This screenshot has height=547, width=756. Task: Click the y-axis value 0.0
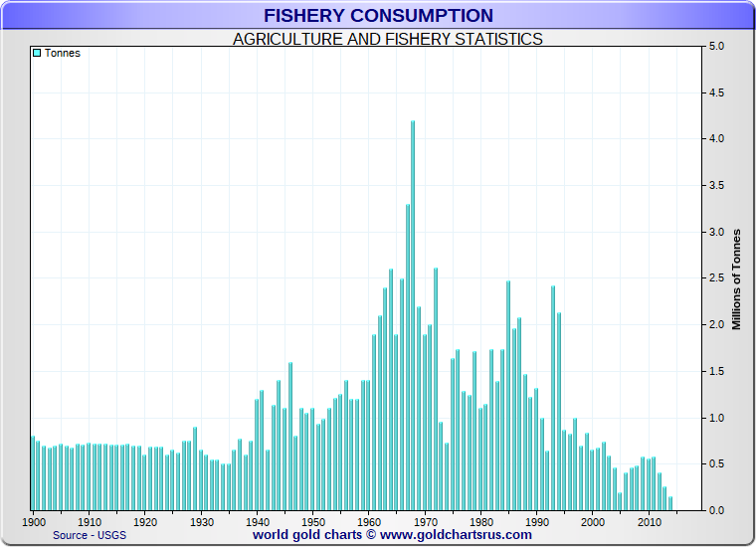(716, 510)
